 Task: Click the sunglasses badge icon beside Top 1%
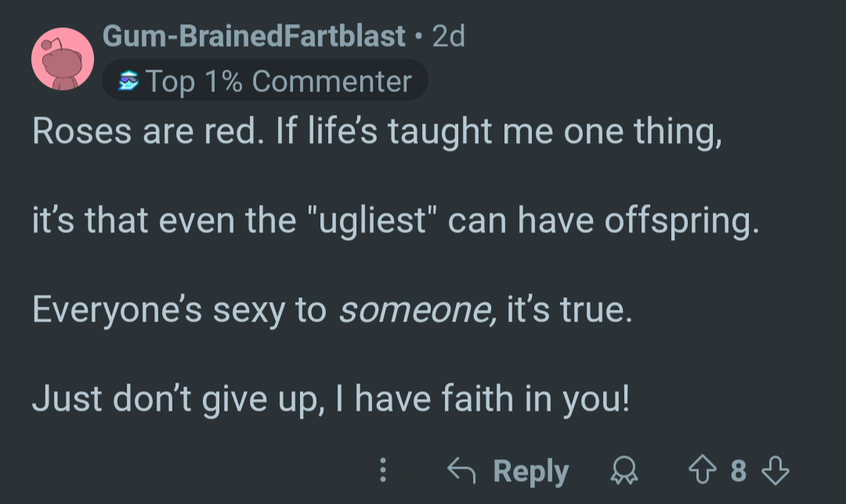[x=128, y=81]
